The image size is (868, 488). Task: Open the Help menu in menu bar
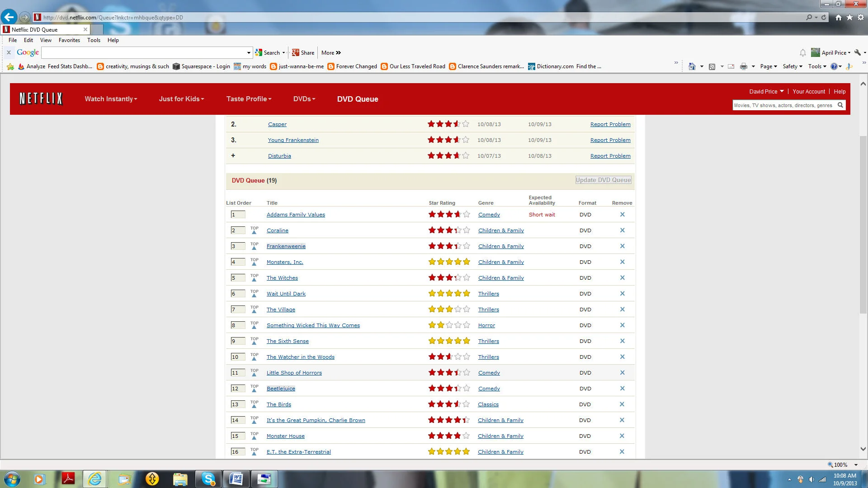click(x=113, y=40)
